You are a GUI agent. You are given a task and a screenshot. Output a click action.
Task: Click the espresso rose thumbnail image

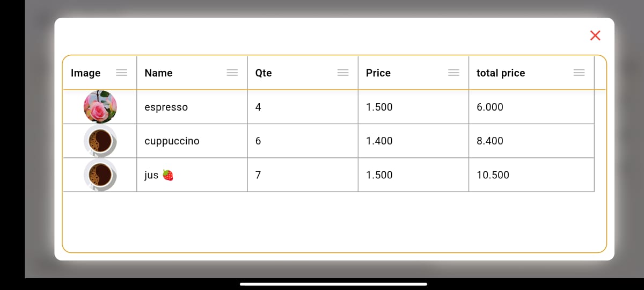pyautogui.click(x=100, y=107)
